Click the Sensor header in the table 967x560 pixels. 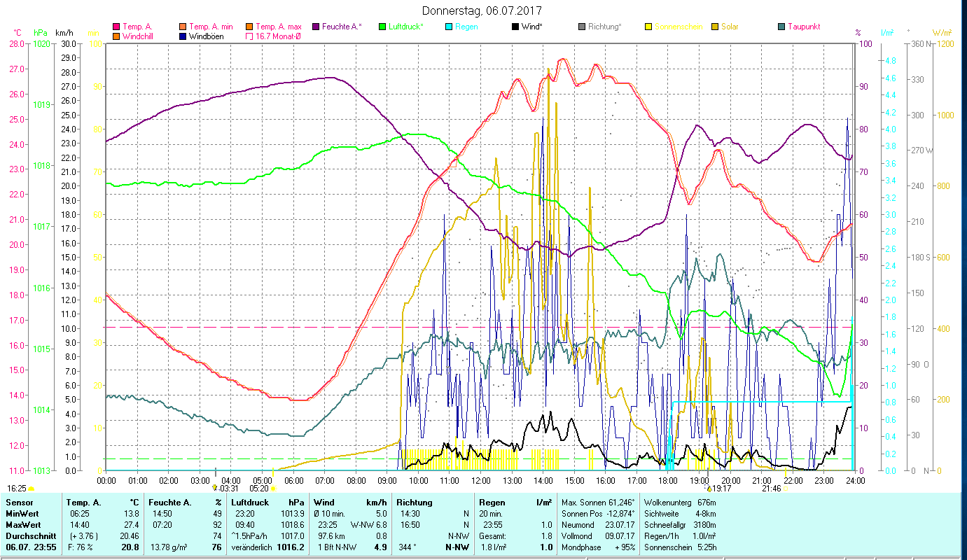(19, 503)
